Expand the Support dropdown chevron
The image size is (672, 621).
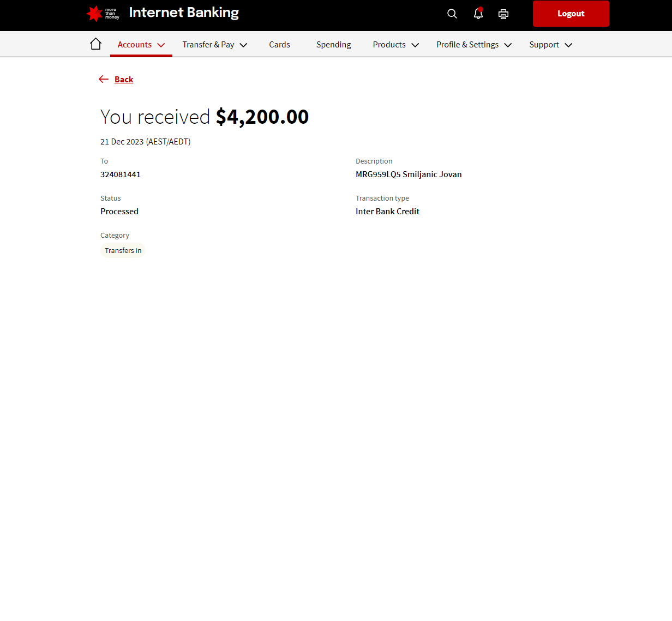568,45
